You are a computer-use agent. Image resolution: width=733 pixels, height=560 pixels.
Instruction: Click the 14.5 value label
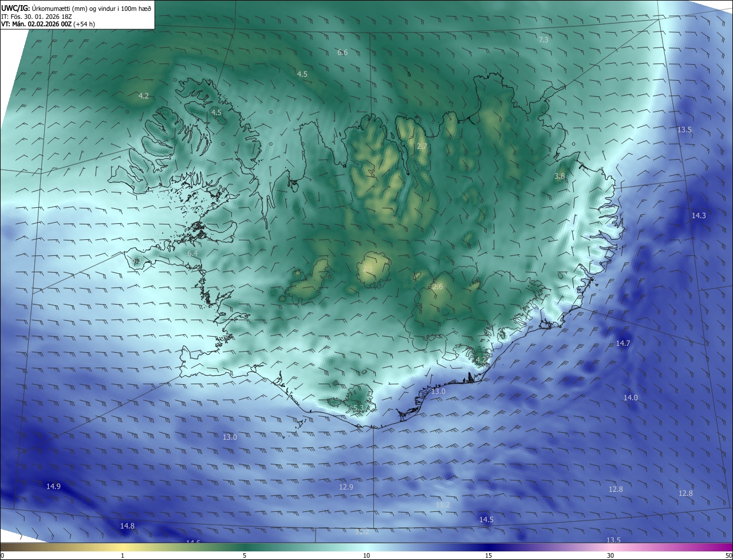pos(486,519)
